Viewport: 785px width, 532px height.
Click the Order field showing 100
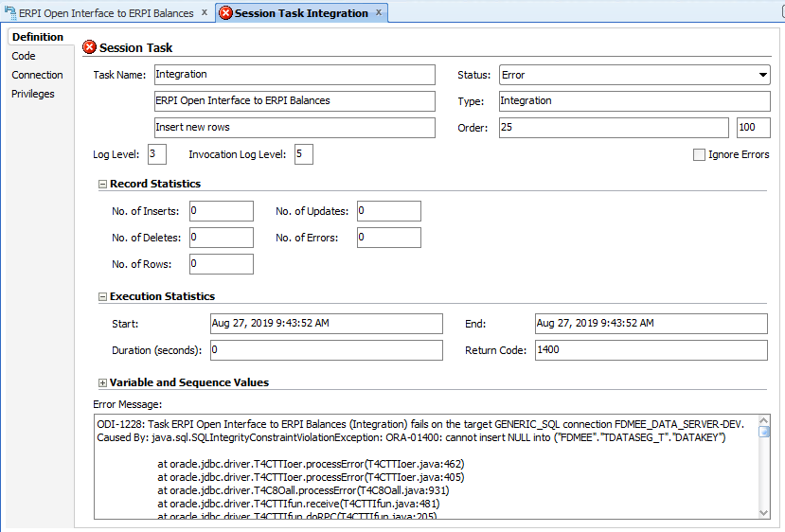click(x=754, y=128)
